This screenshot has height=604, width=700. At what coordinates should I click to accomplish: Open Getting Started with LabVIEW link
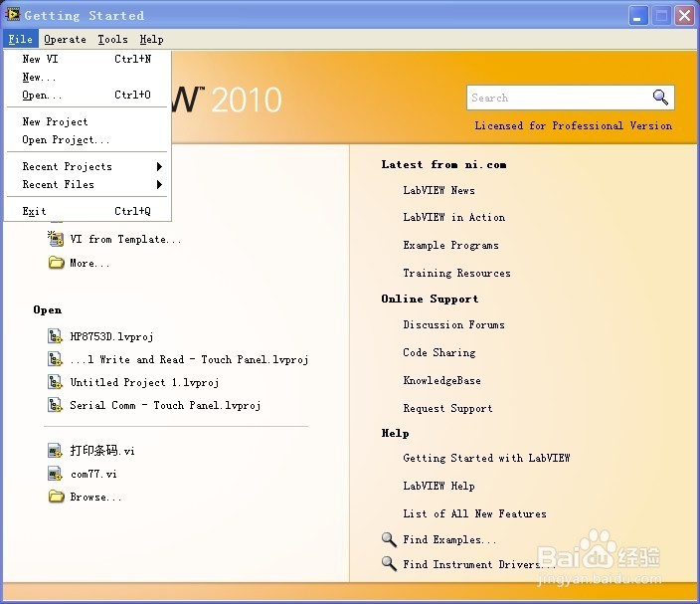coord(486,458)
